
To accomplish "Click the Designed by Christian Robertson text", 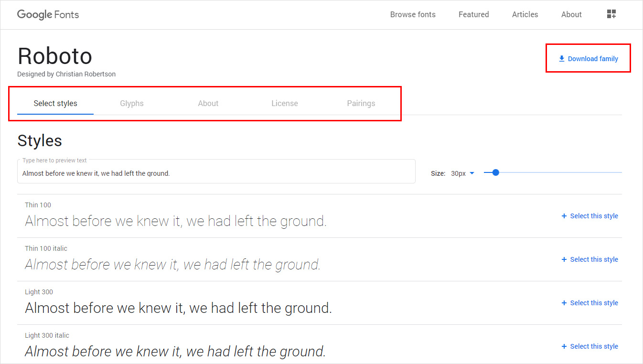I will coord(66,74).
